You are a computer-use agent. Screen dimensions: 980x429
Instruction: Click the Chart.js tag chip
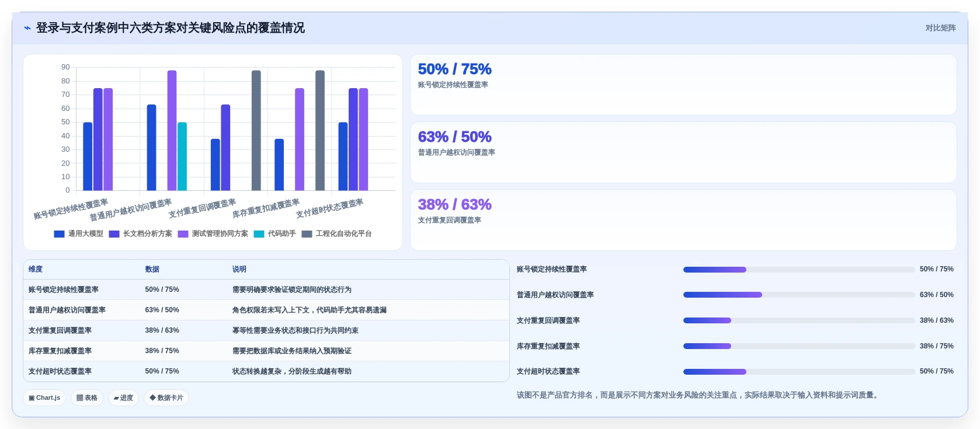click(x=44, y=398)
